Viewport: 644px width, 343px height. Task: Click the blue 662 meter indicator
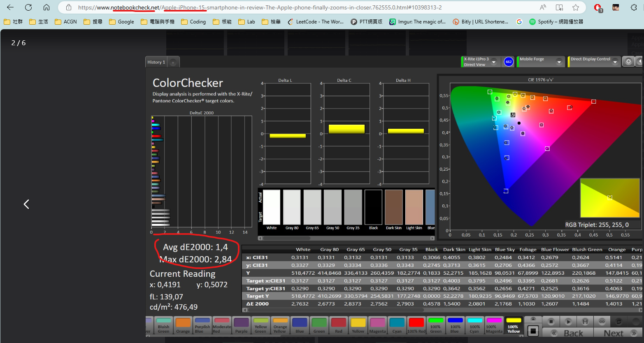pyautogui.click(x=509, y=62)
